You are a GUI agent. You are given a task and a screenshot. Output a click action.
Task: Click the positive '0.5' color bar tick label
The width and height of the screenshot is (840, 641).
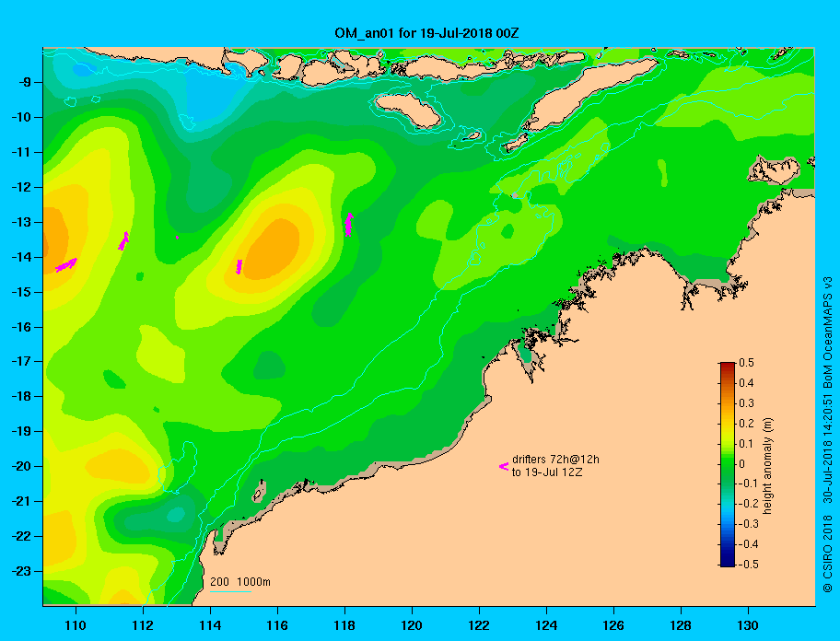click(746, 363)
